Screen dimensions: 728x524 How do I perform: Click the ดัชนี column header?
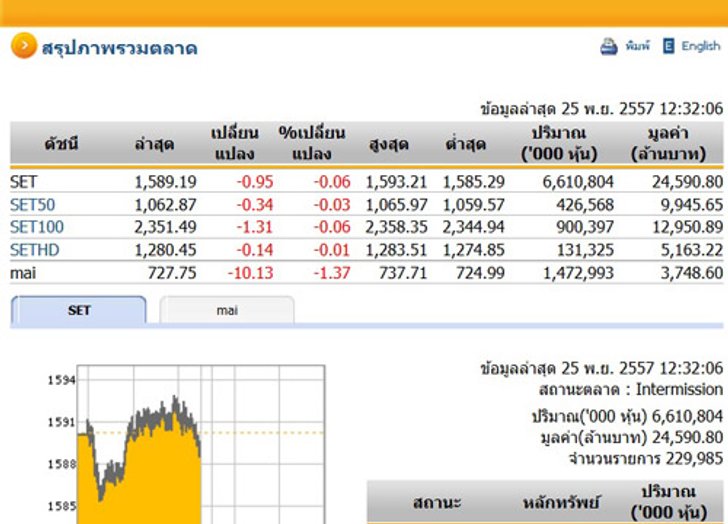(x=61, y=144)
